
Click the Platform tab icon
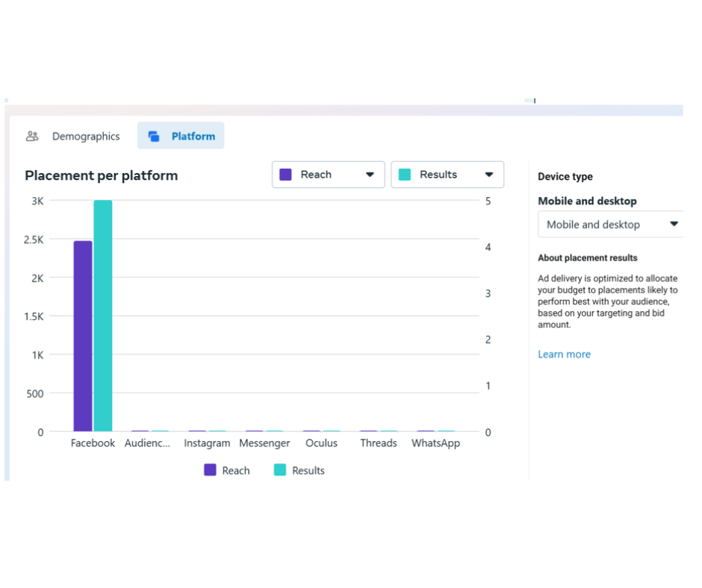click(154, 137)
